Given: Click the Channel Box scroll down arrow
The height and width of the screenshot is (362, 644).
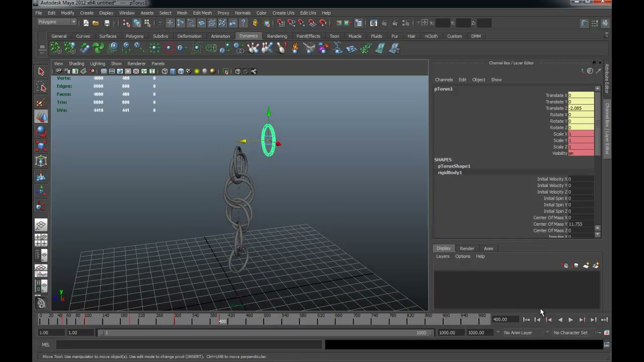Looking at the screenshot, I should [598, 234].
